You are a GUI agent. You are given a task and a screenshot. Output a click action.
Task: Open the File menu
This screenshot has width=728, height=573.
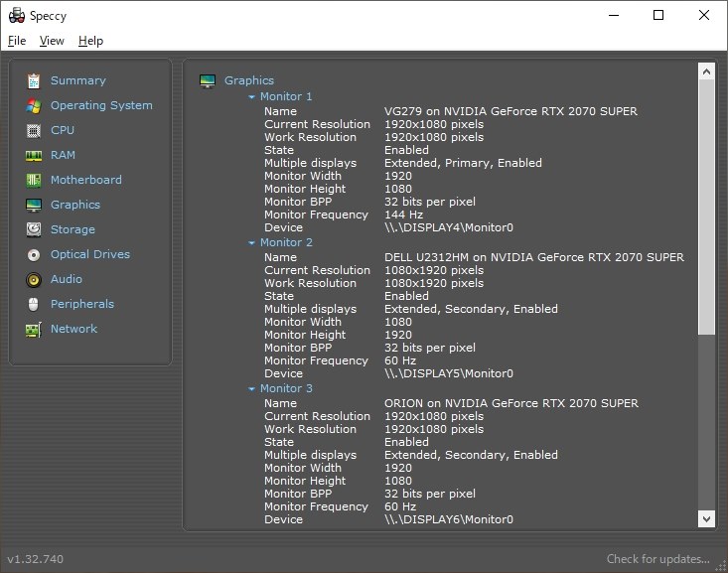tap(17, 41)
